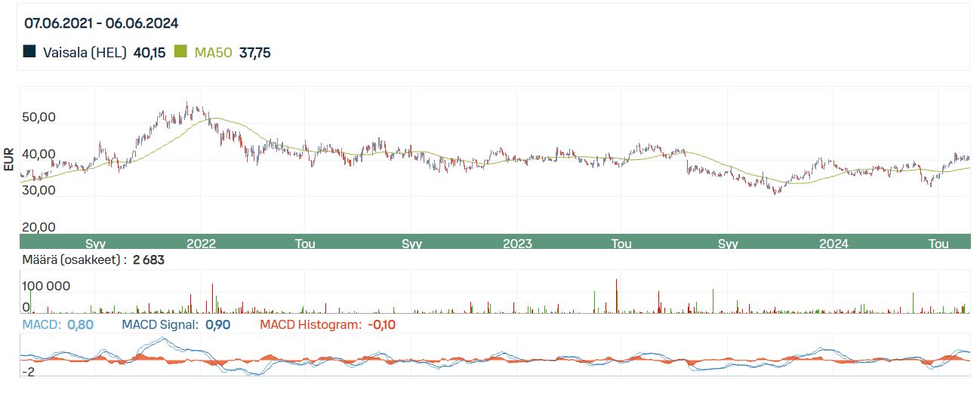Viewport: 980px width, 396px height.
Task: Click the MACD Signal value 0,90
Action: [217, 325]
